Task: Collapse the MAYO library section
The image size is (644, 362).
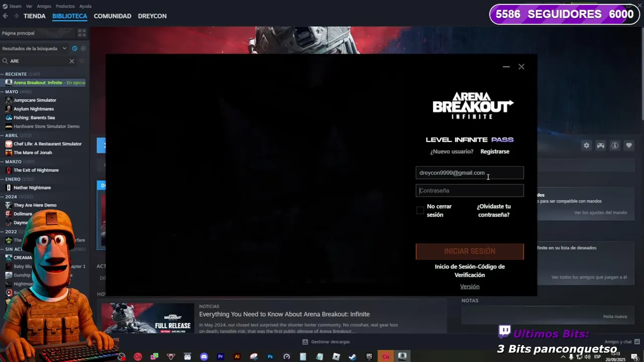Action: (x=2, y=92)
